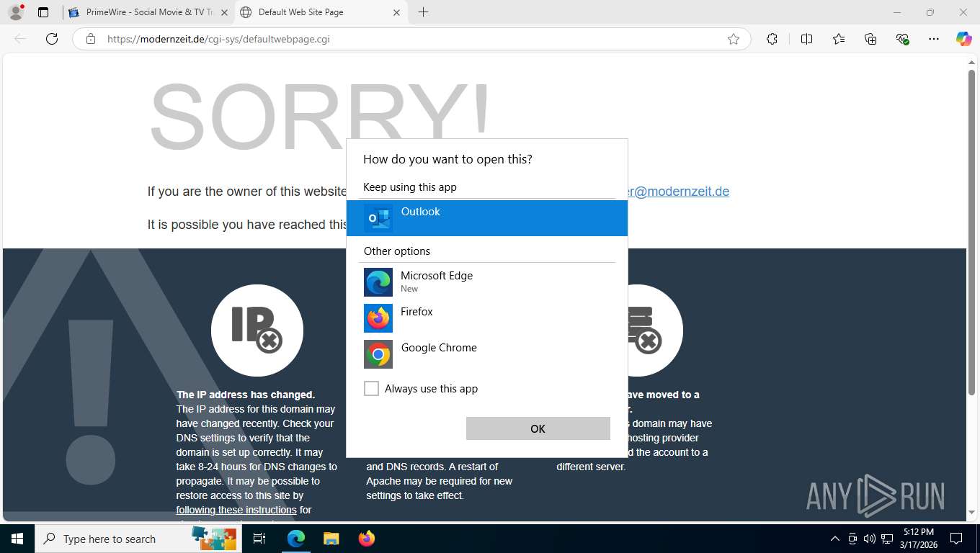Select the Default Web Site Page tab
980x553 pixels.
pyautogui.click(x=320, y=12)
